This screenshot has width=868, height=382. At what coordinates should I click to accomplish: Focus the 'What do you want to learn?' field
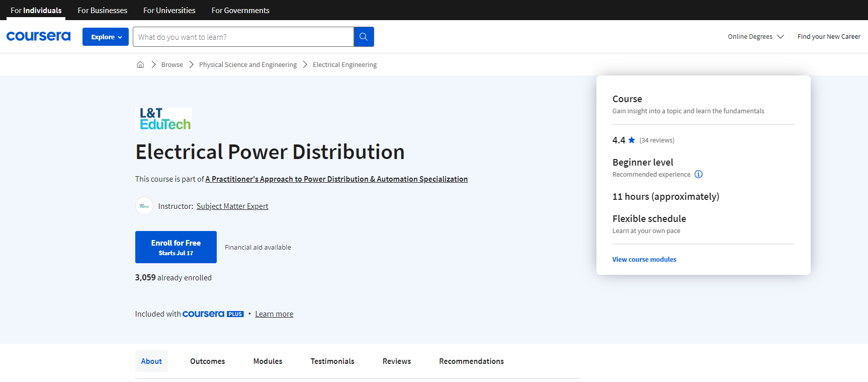[243, 37]
